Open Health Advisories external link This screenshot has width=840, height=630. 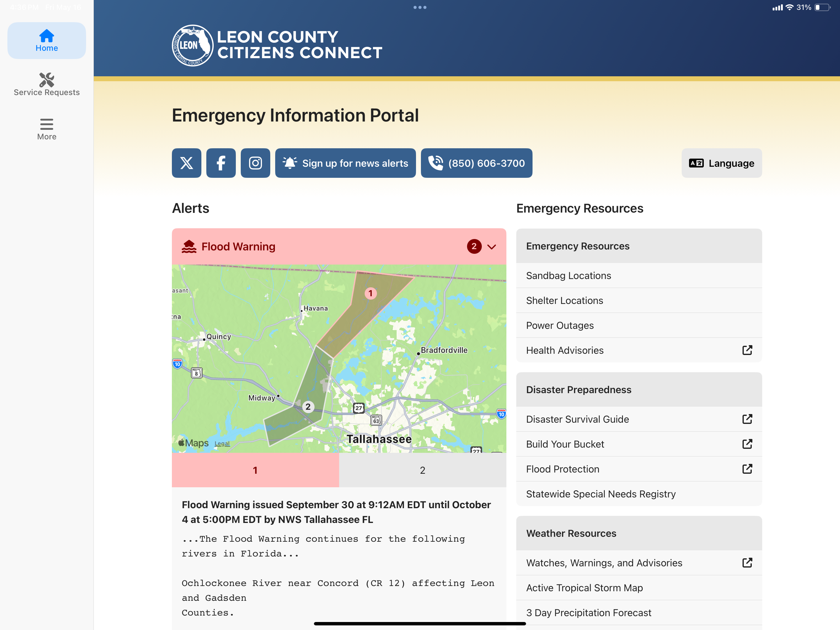pos(639,350)
